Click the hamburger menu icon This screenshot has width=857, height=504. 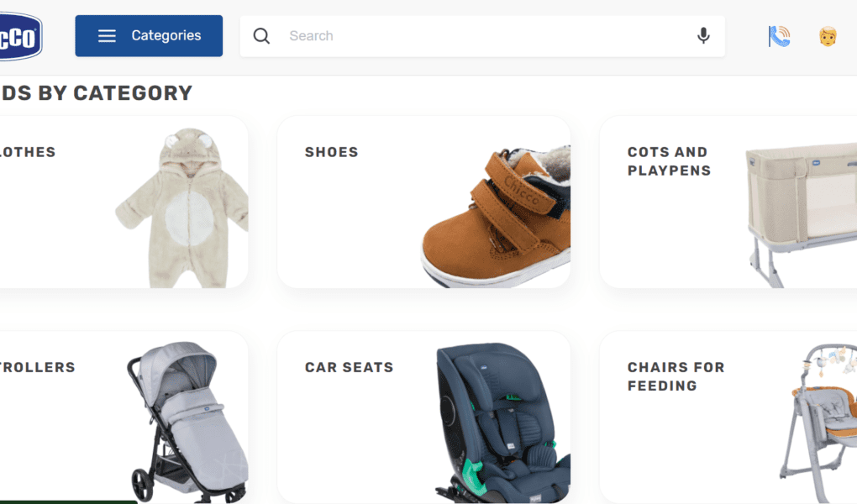[x=108, y=36]
